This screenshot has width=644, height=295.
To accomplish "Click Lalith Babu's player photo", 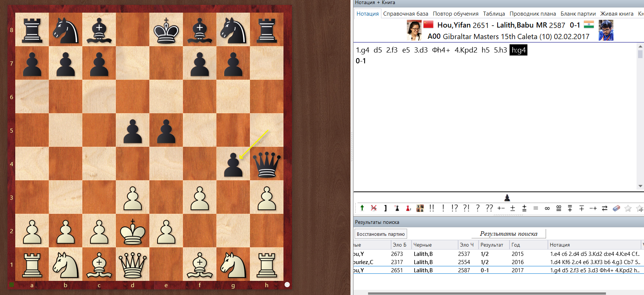I will click(x=606, y=30).
